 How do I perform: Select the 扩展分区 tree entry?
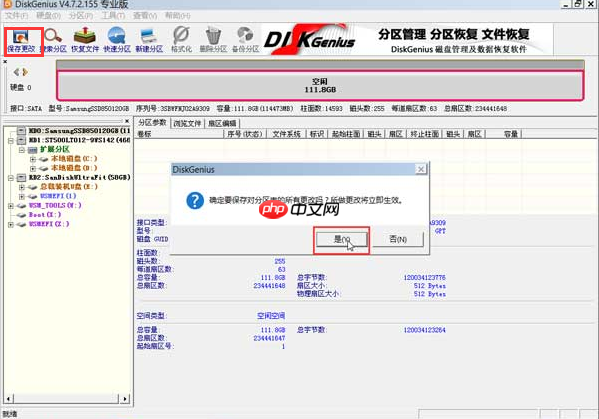[x=55, y=149]
